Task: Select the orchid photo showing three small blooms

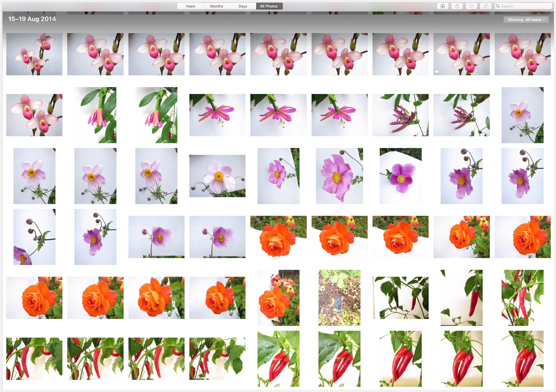Action: click(34, 54)
